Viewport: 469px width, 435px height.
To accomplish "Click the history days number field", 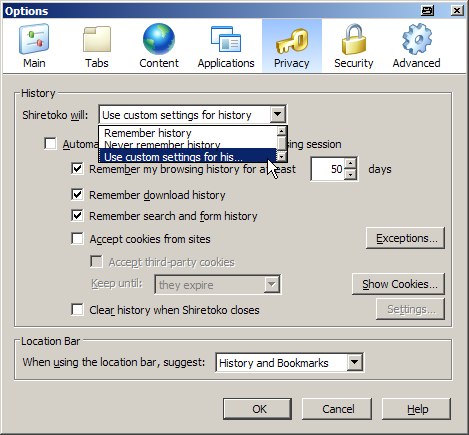I will pos(328,169).
